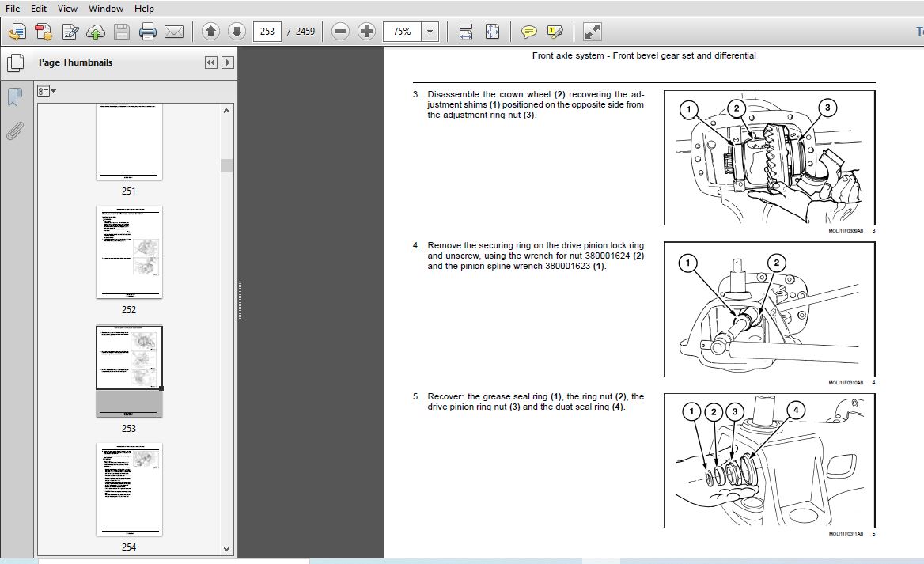The height and width of the screenshot is (564, 924).
Task: Collapse the Page Thumbnails navigation pane
Action: 211,62
